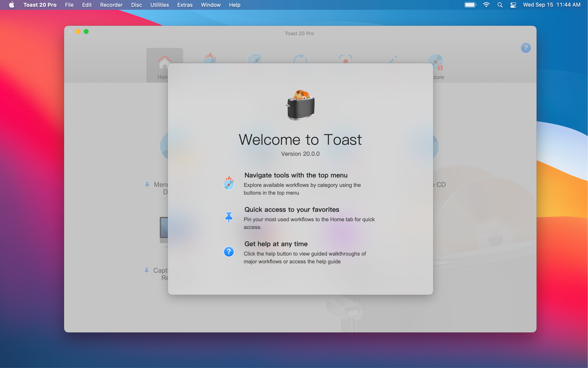The image size is (588, 368).
Task: Open Spotlight search icon
Action: [x=500, y=5]
